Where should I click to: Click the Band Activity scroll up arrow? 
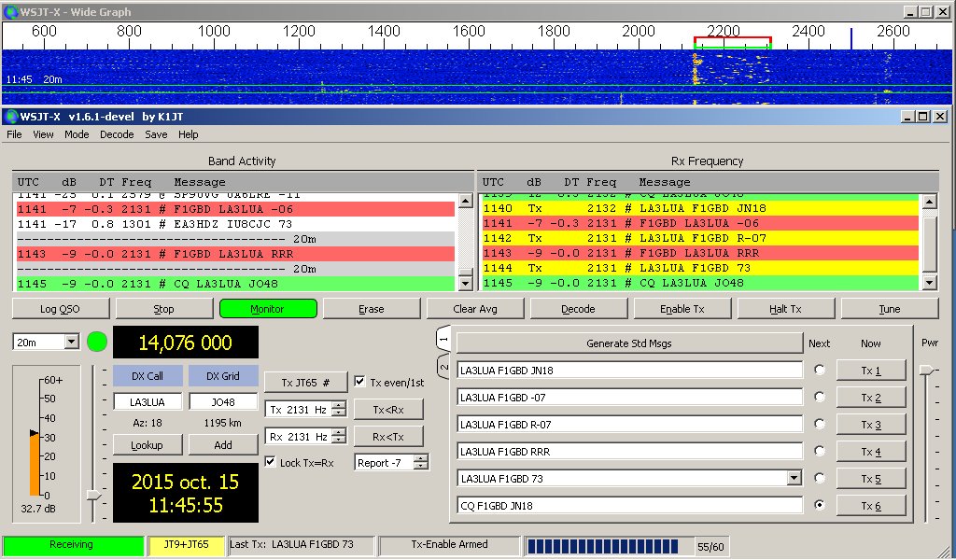(x=465, y=201)
